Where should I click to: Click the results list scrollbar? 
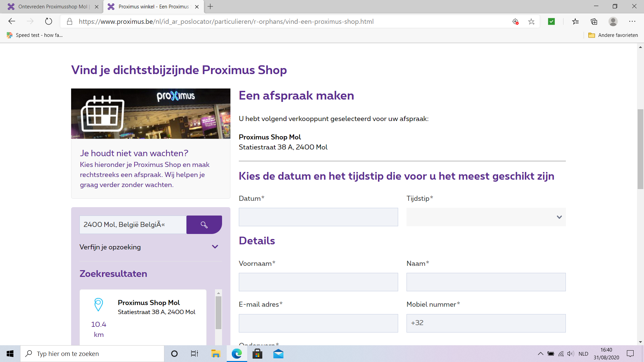[218, 313]
